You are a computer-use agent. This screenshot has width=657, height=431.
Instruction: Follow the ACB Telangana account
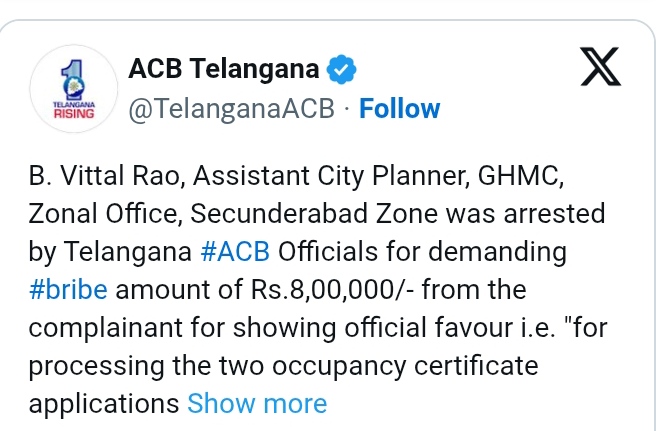pos(399,107)
